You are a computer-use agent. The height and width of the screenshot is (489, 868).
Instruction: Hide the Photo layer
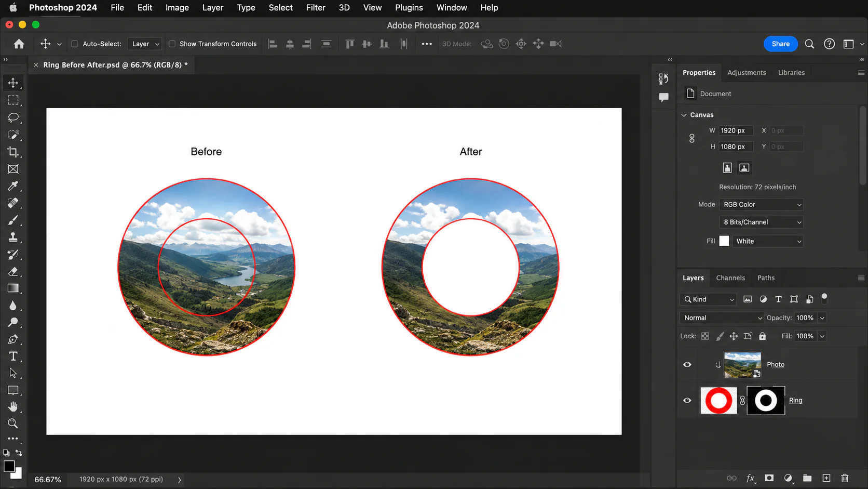click(687, 365)
